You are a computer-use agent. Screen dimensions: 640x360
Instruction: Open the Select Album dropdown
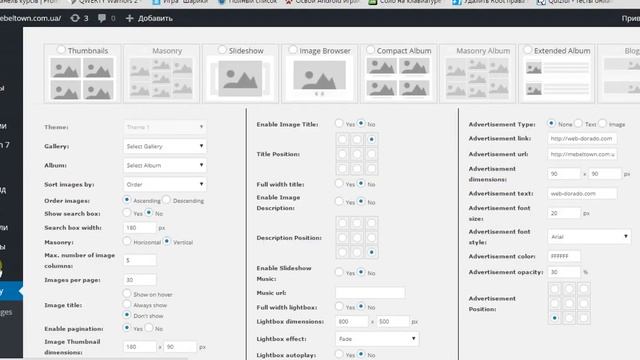(165, 165)
